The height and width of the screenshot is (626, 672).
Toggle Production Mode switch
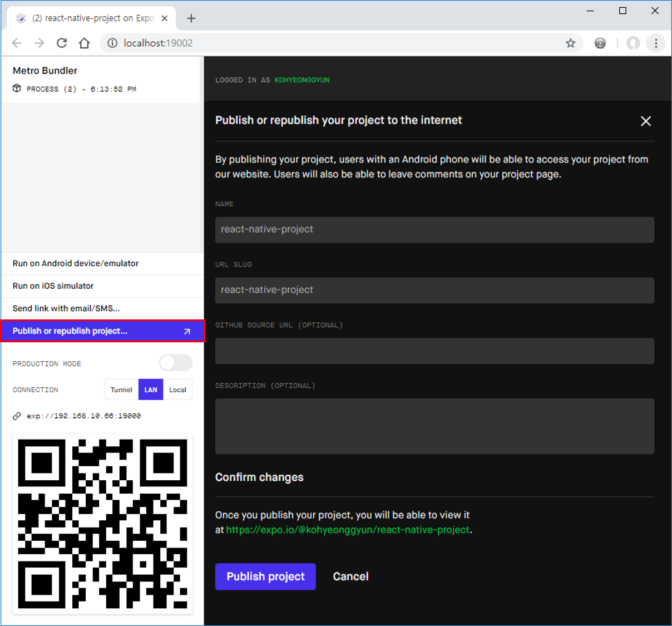pos(176,363)
